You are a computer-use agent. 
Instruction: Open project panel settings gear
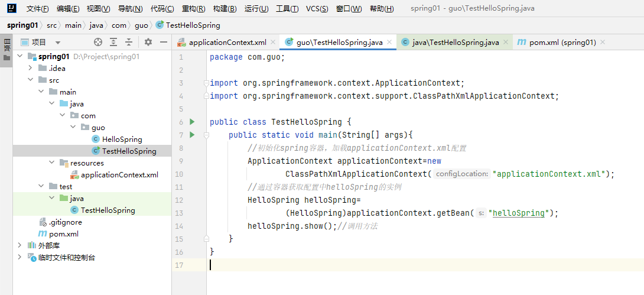pyautogui.click(x=148, y=42)
